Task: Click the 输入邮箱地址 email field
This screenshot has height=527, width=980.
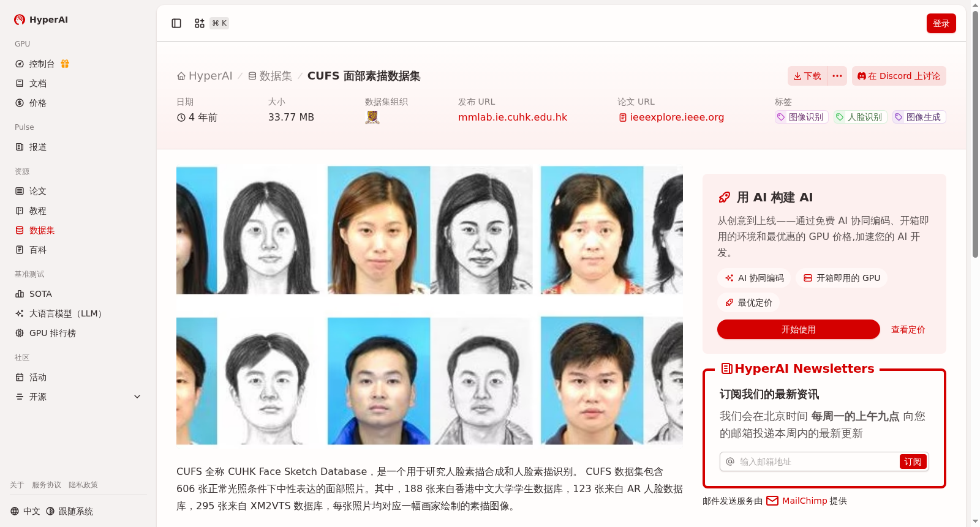Action: point(818,462)
